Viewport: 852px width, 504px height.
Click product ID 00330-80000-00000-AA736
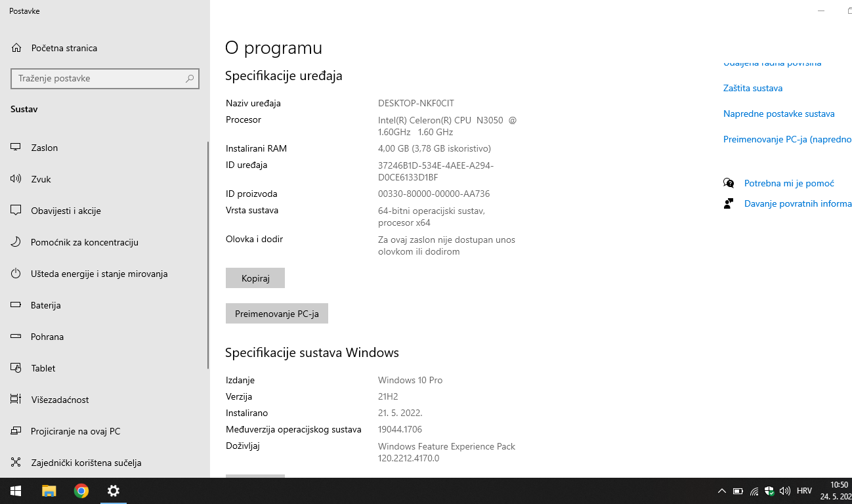tap(434, 194)
